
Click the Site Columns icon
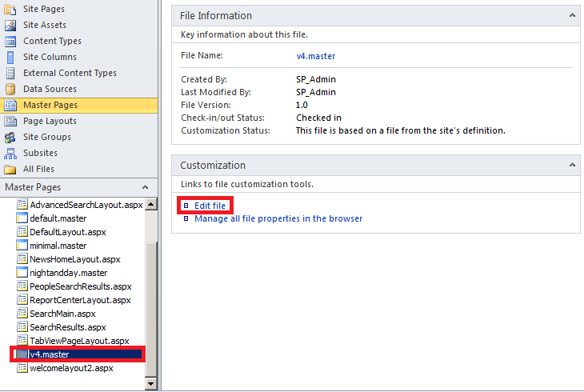point(10,58)
